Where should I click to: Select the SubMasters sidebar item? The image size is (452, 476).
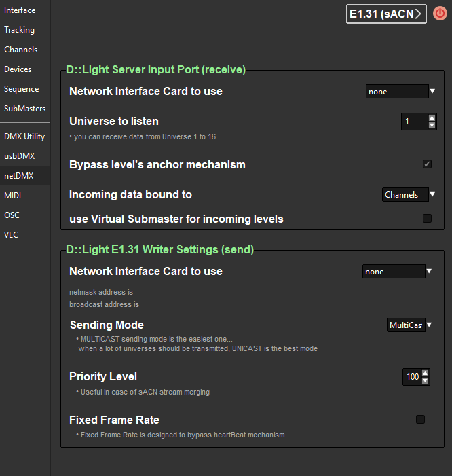pos(24,109)
